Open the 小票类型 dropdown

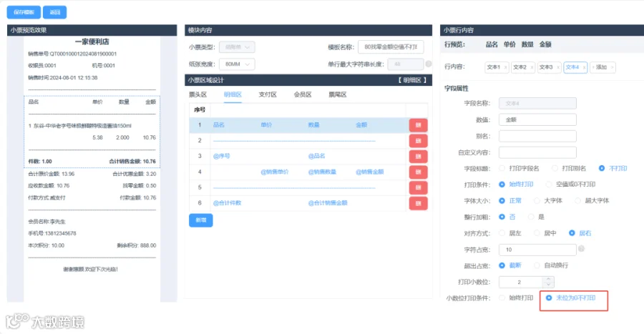[x=237, y=47]
